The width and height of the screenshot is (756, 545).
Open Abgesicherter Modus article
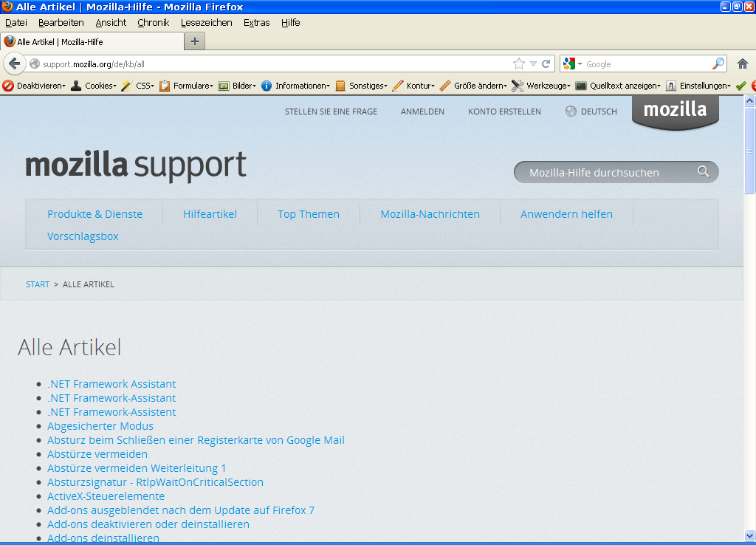click(x=100, y=426)
